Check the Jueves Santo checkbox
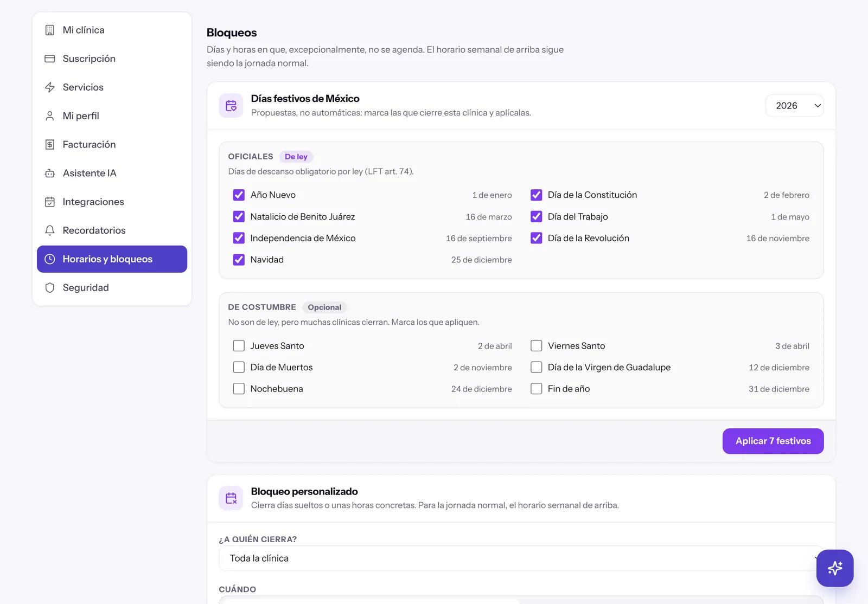 tap(239, 346)
